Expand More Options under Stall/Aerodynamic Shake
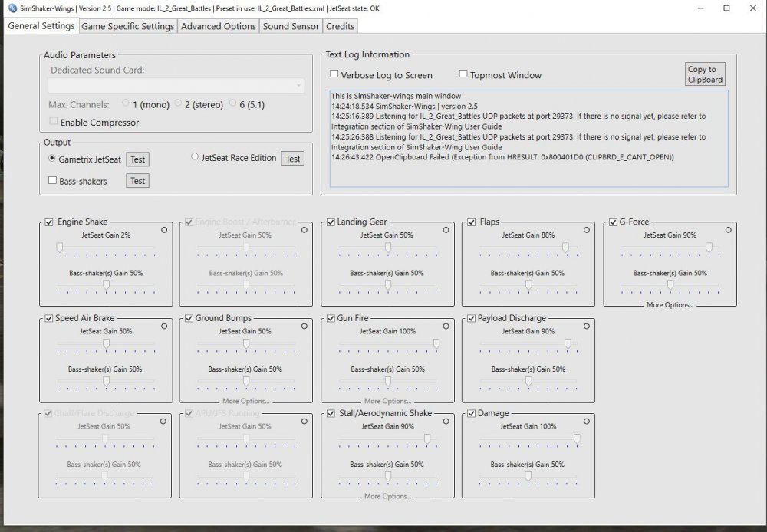Viewport: 767px width, 532px height. [x=387, y=496]
